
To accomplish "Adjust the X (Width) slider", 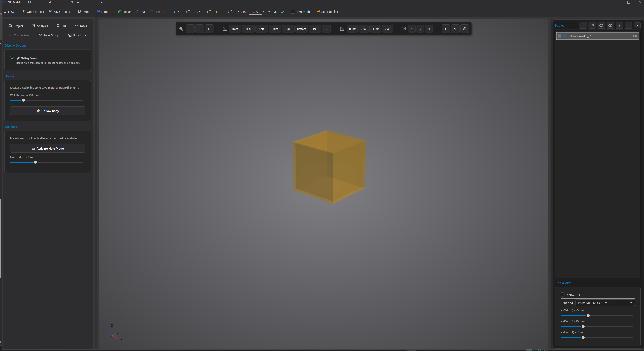I will [x=588, y=316].
